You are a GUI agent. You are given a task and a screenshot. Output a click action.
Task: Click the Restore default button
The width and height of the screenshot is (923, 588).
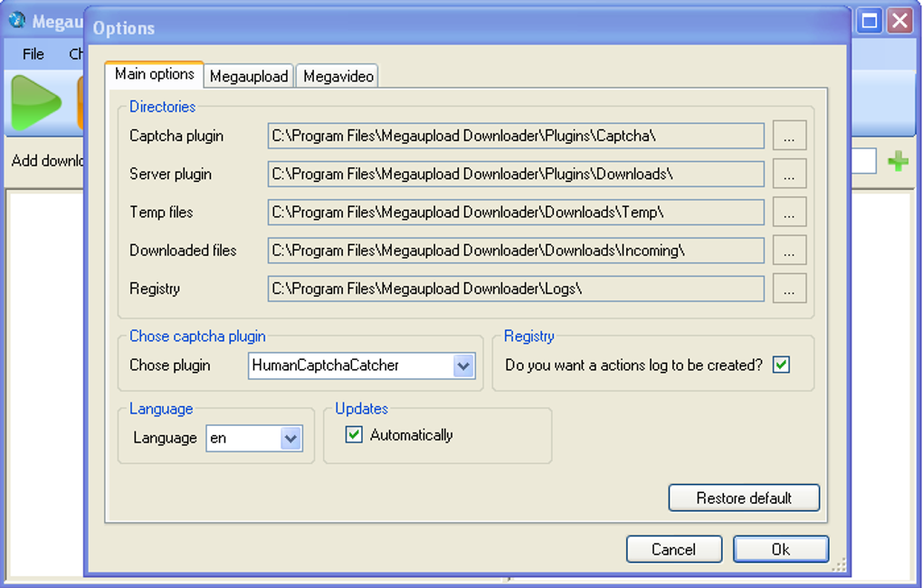pos(743,498)
